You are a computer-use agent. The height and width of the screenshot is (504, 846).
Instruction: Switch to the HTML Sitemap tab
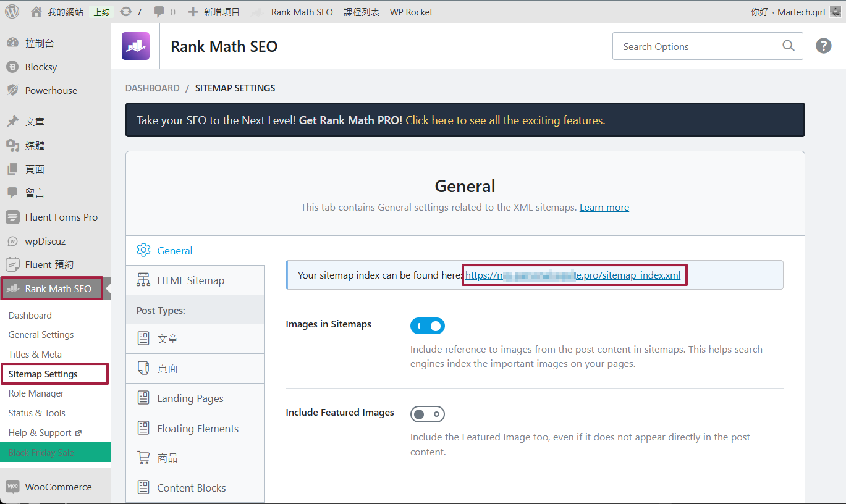coord(190,280)
